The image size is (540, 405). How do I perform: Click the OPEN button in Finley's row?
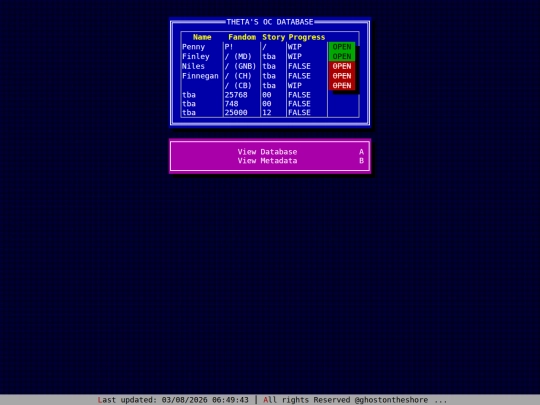(342, 56)
